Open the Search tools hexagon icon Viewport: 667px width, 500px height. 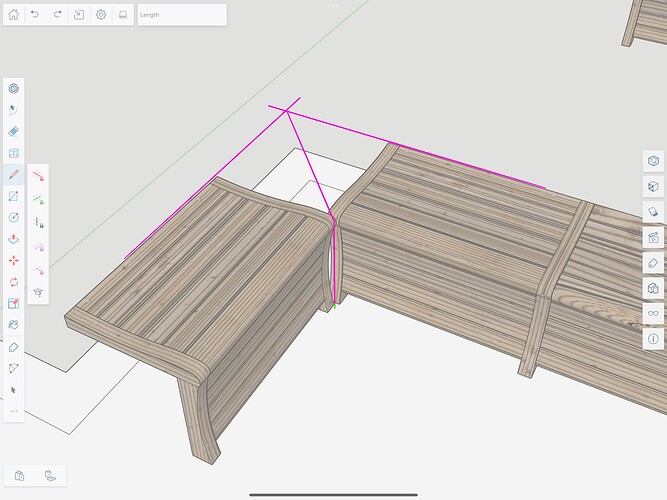pos(14,89)
